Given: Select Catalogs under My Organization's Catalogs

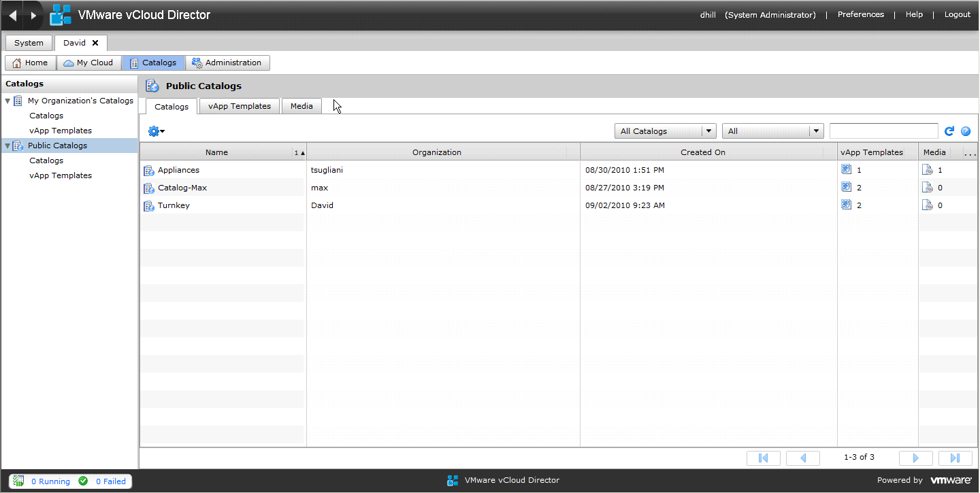Looking at the screenshot, I should [46, 116].
